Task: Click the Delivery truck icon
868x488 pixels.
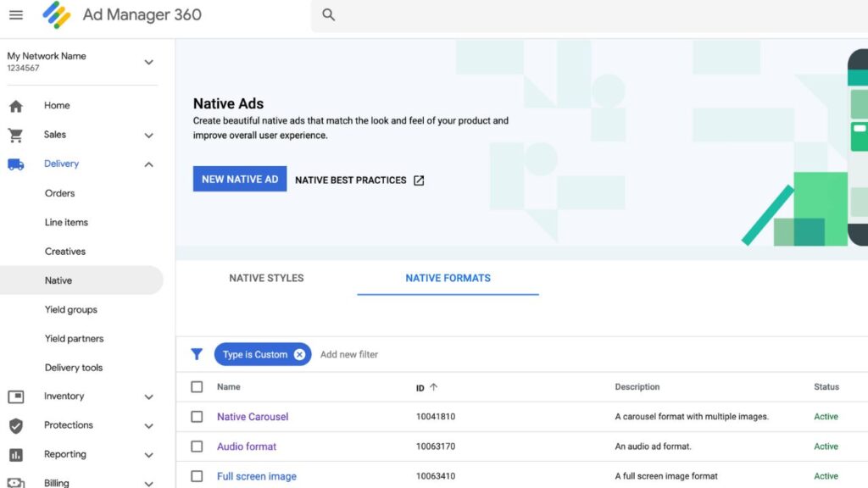Action: [x=15, y=164]
